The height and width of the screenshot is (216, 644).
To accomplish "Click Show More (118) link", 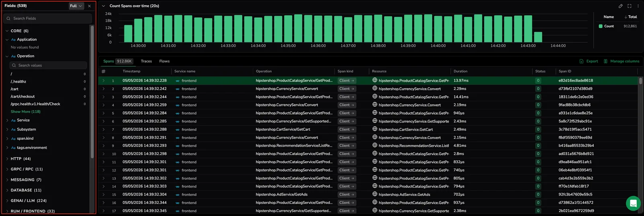I will point(25,112).
